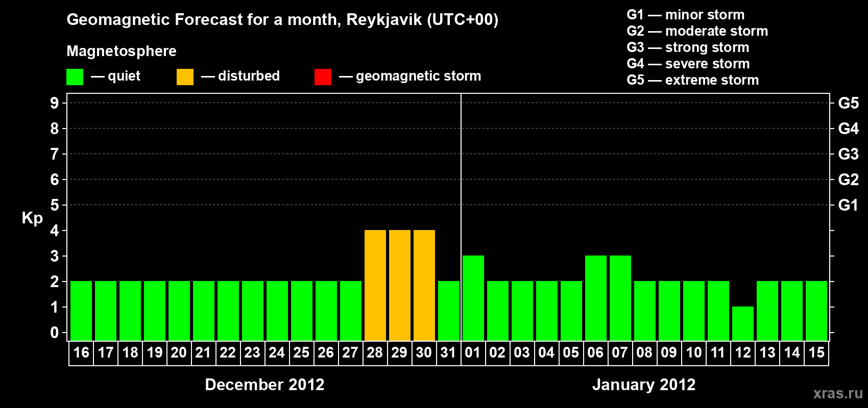Click the date label 15
Viewport: 868px width, 408px height.
(816, 353)
